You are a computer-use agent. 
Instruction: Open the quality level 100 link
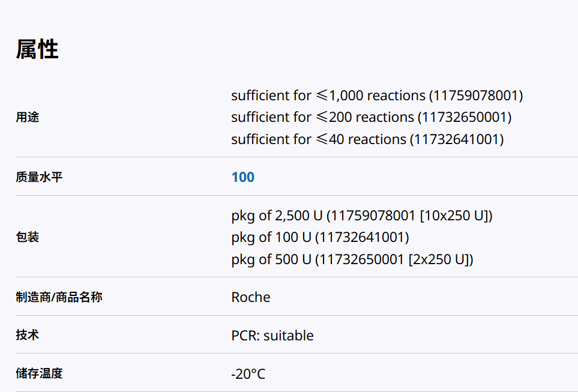pos(242,177)
